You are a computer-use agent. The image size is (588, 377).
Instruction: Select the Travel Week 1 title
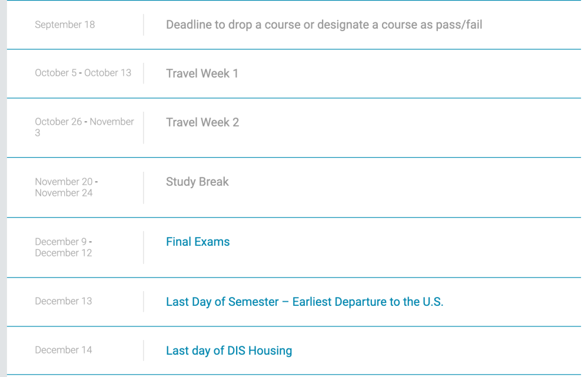click(202, 74)
